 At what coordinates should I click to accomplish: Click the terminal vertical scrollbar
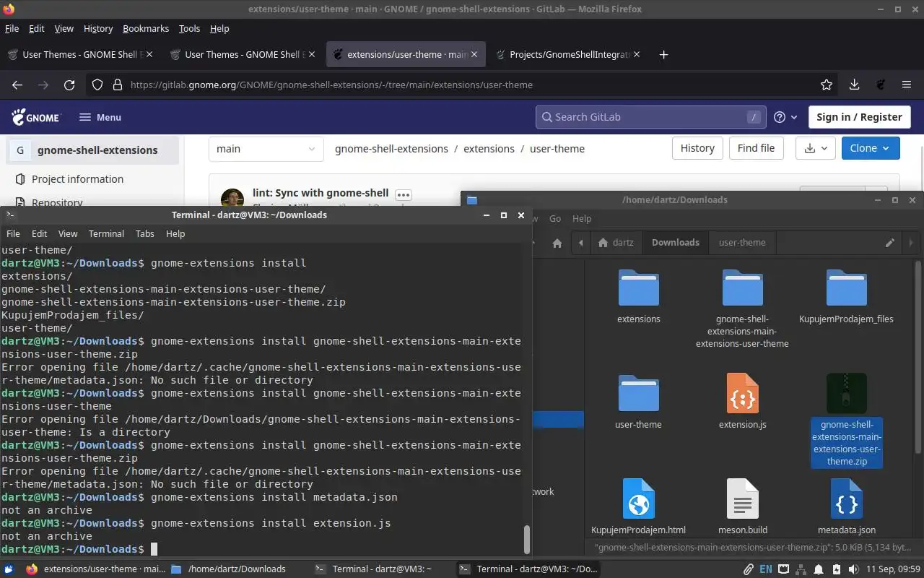[527, 538]
